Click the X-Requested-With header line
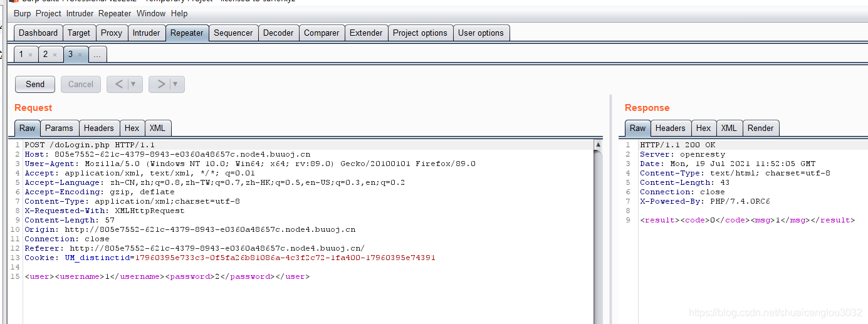The height and width of the screenshot is (324, 868). 105,211
